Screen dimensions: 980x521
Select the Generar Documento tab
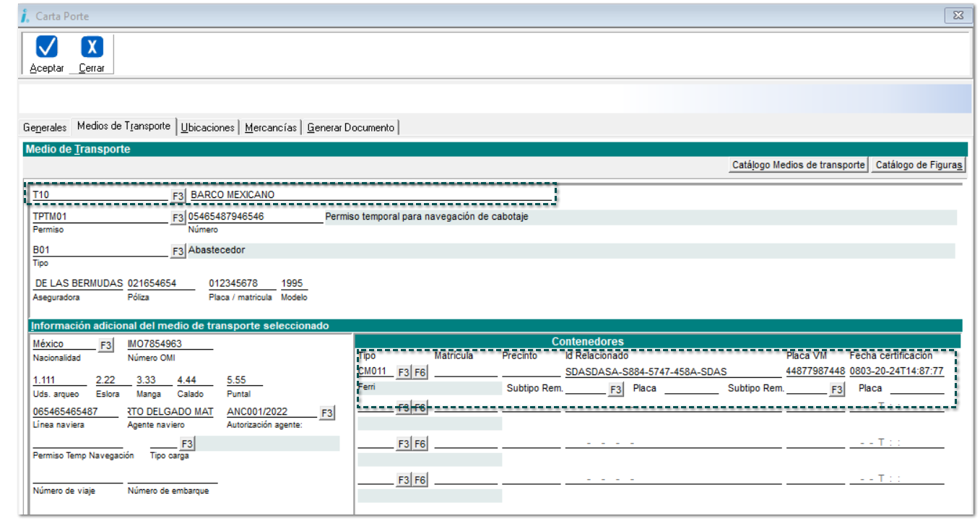350,127
